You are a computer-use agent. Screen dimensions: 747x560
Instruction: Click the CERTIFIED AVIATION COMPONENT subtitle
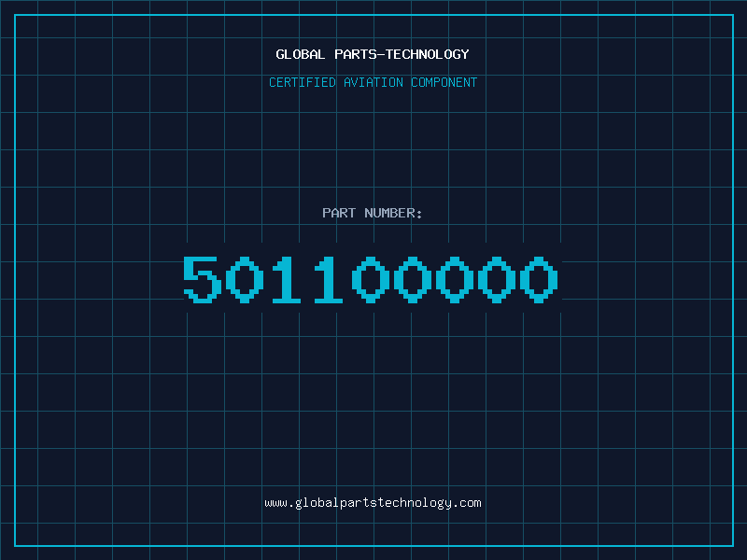pyautogui.click(x=373, y=82)
